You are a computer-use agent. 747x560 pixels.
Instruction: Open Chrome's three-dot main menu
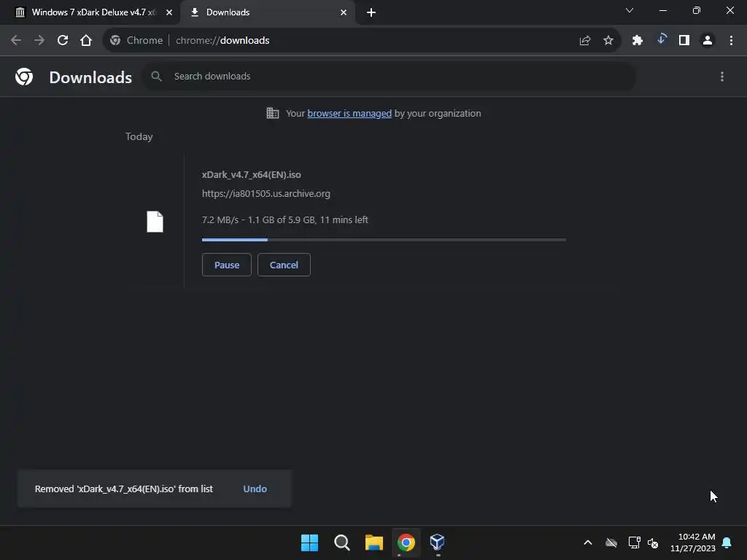click(731, 41)
